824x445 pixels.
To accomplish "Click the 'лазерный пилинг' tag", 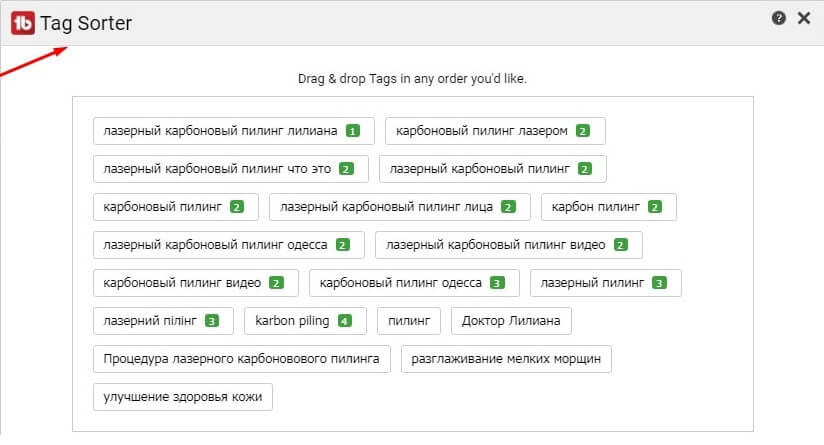I will point(605,283).
